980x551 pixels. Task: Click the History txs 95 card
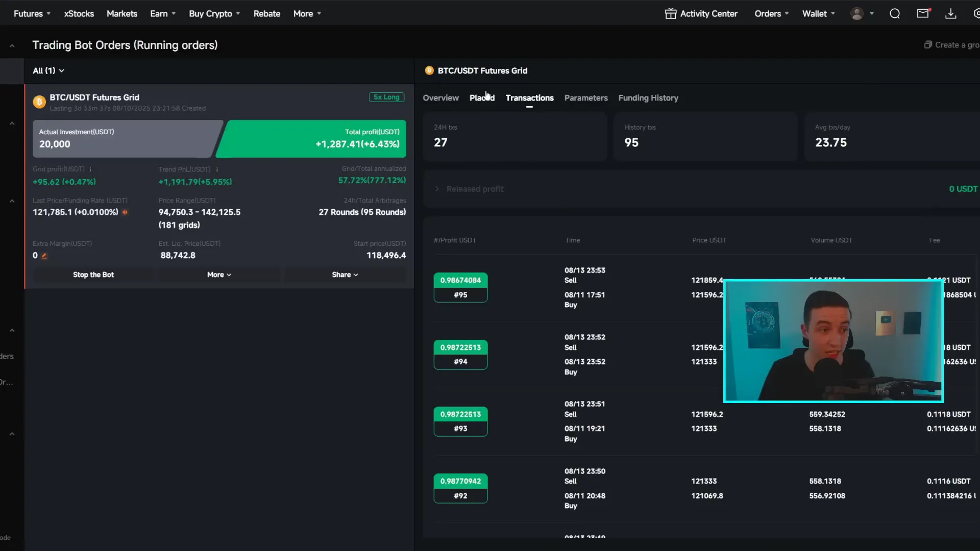(705, 137)
